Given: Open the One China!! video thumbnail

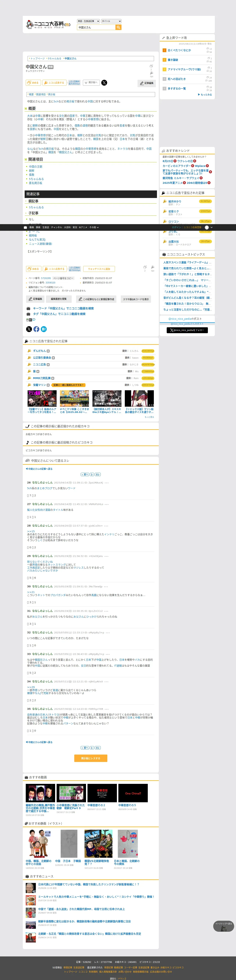Looking at the screenshot, I should [x=133, y=793].
